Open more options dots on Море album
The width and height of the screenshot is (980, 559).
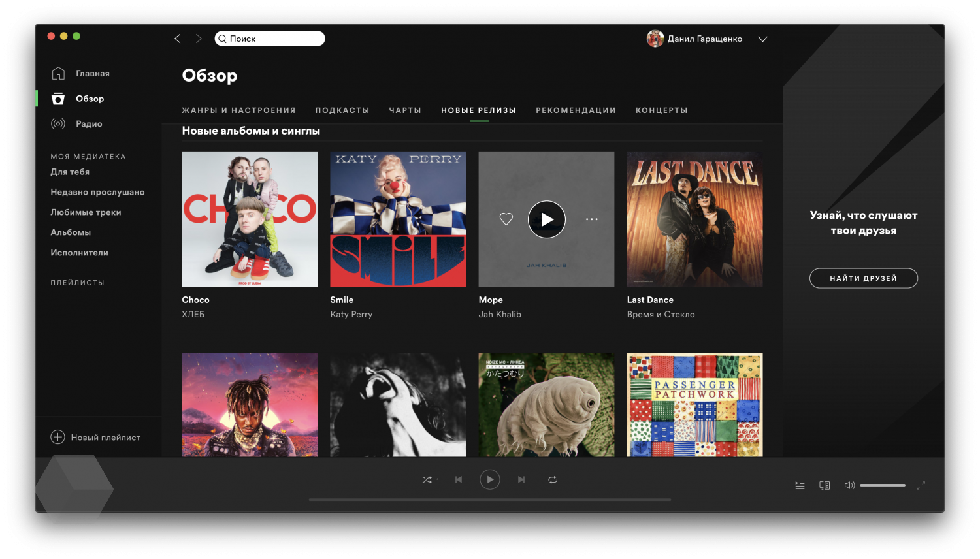[592, 219]
